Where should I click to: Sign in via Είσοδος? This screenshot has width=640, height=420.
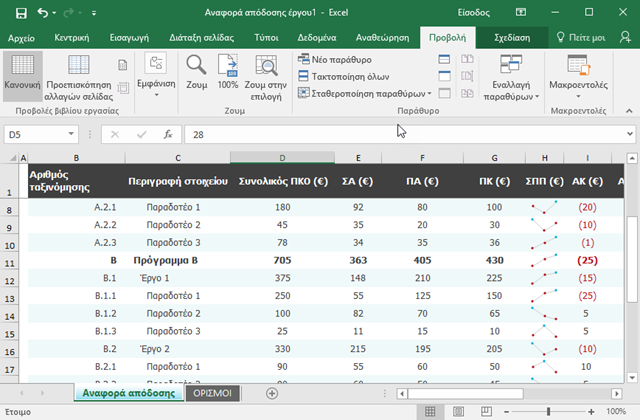pos(473,13)
